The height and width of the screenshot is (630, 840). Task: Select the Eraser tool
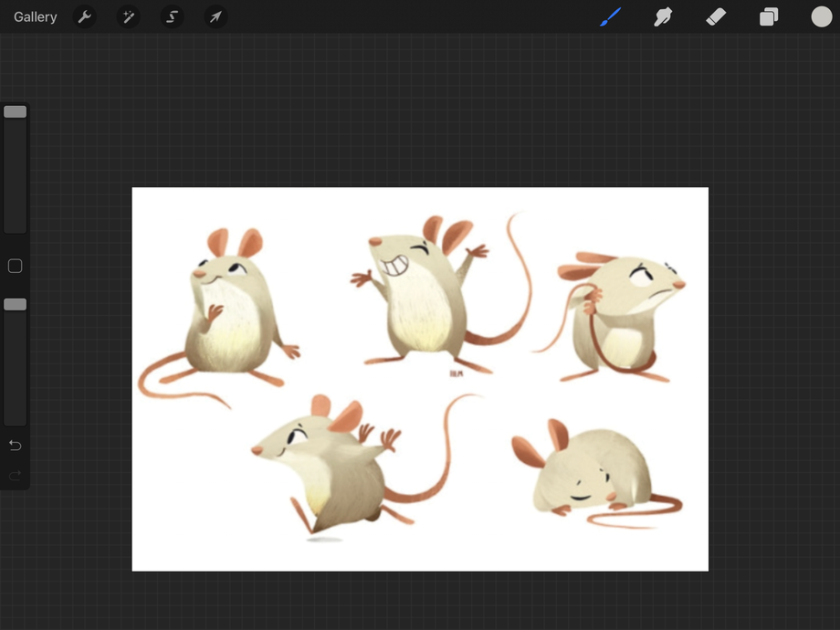tap(716, 16)
